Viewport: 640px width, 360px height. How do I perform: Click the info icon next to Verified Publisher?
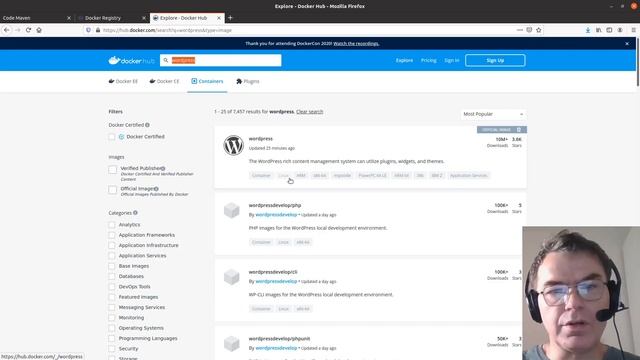pos(163,169)
